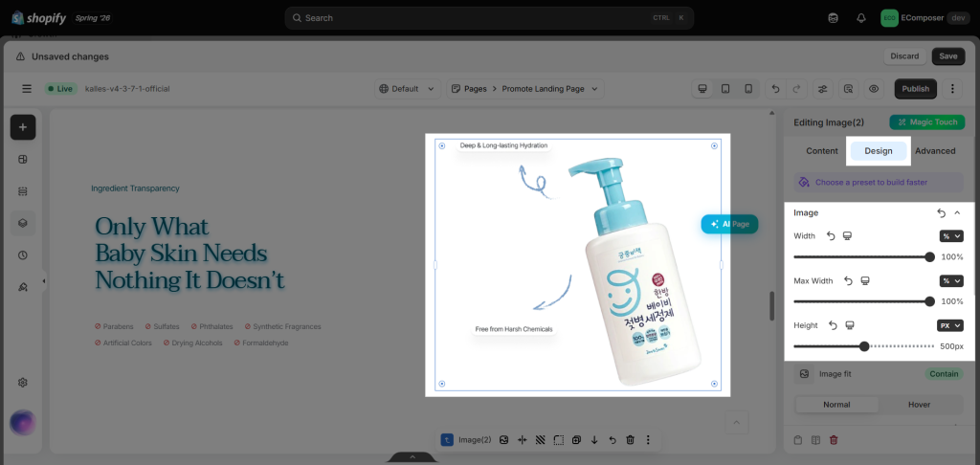The height and width of the screenshot is (465, 980).
Task: Click the Discard button
Action: (904, 56)
